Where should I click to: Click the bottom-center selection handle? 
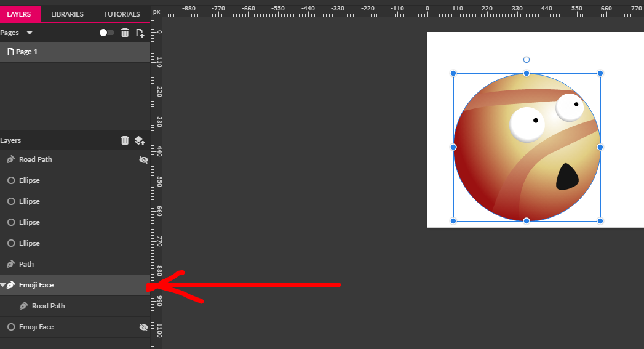click(527, 221)
